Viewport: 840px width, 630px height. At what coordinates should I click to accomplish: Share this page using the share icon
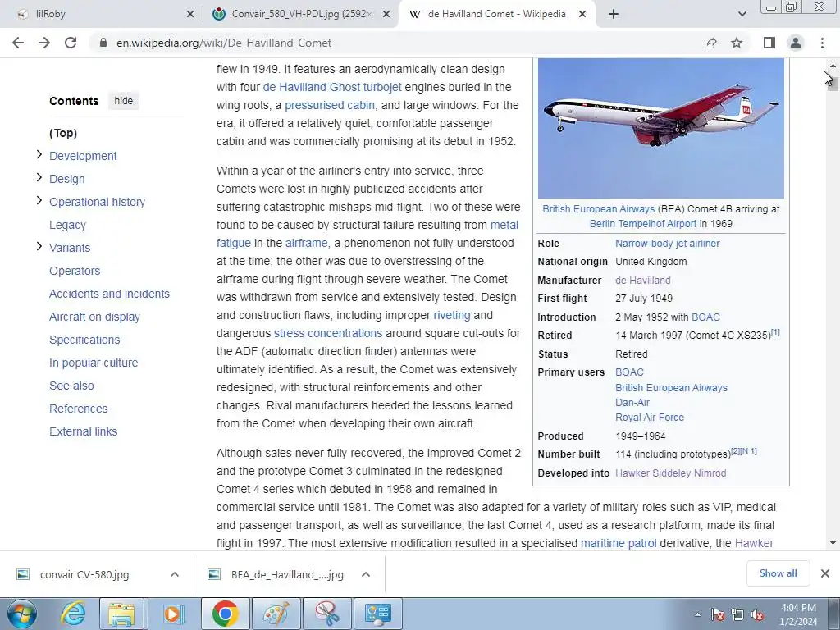click(710, 43)
